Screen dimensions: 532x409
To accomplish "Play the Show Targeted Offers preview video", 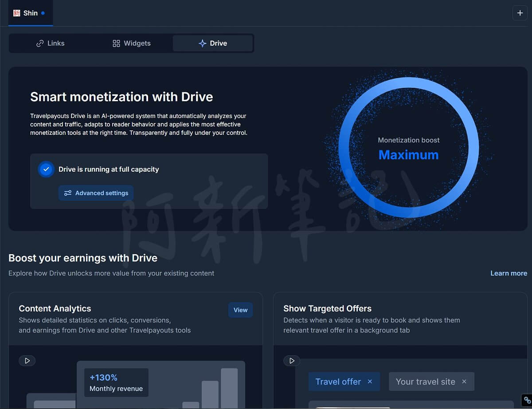I will coord(292,361).
